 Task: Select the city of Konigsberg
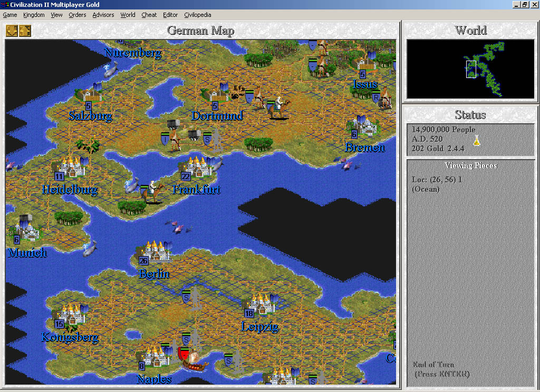(x=71, y=315)
